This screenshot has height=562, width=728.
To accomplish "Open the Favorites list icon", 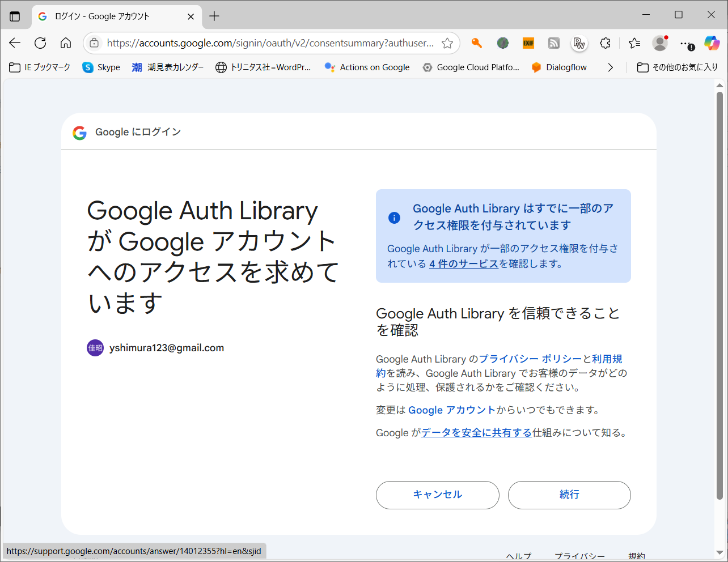I will [634, 43].
